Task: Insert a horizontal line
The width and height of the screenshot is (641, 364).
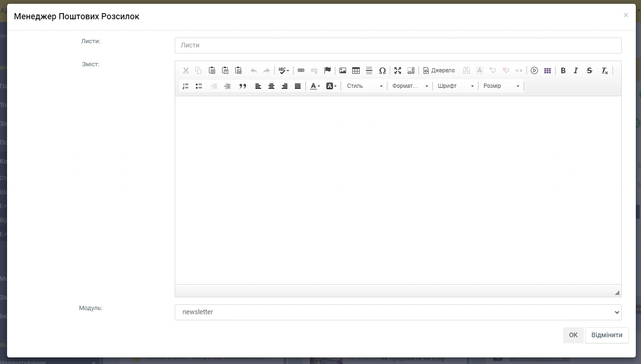Action: click(x=369, y=70)
